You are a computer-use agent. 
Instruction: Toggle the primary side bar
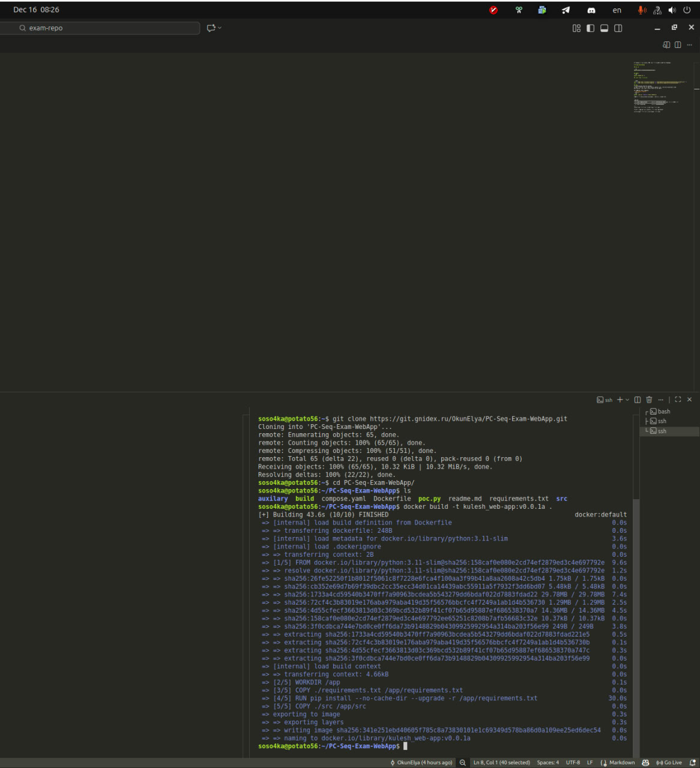tap(590, 28)
